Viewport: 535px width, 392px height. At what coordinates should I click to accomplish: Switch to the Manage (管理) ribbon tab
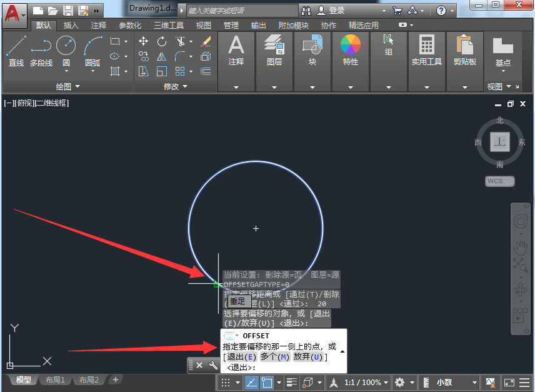coord(231,25)
